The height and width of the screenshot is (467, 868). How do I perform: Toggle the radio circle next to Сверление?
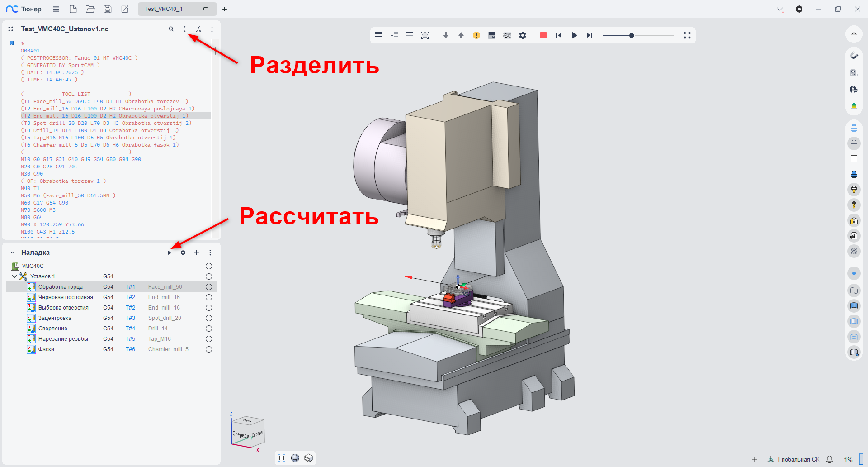pyautogui.click(x=209, y=329)
